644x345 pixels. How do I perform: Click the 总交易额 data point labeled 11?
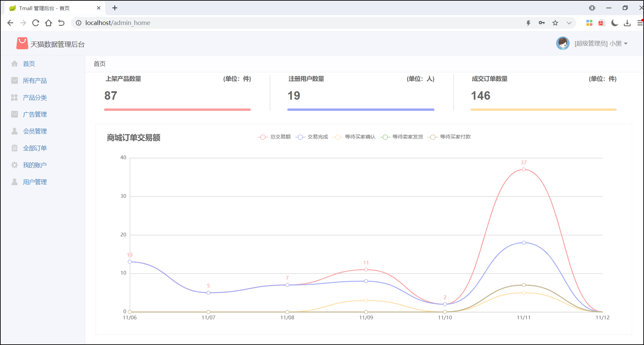point(366,269)
